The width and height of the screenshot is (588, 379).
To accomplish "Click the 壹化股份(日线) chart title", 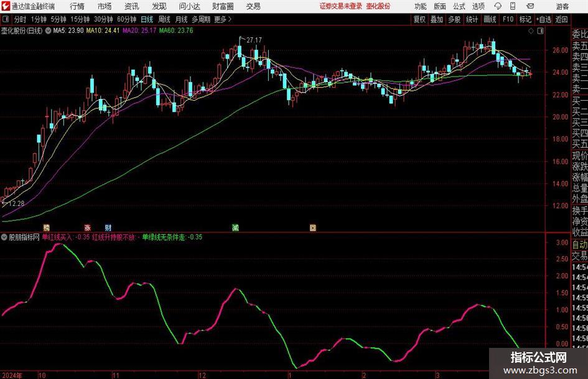I will point(22,30).
